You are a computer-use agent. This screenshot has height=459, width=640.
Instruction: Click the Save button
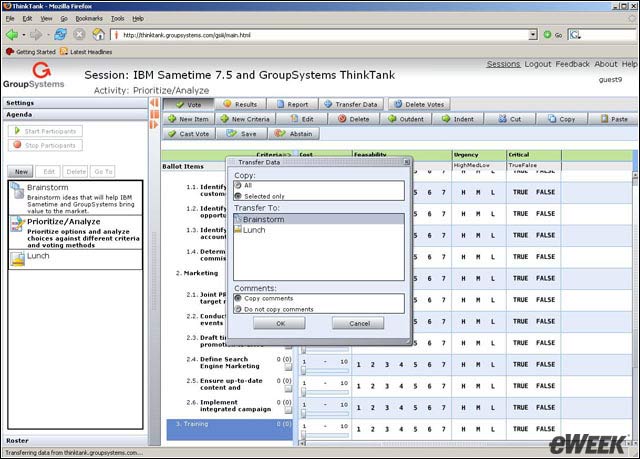pos(242,134)
